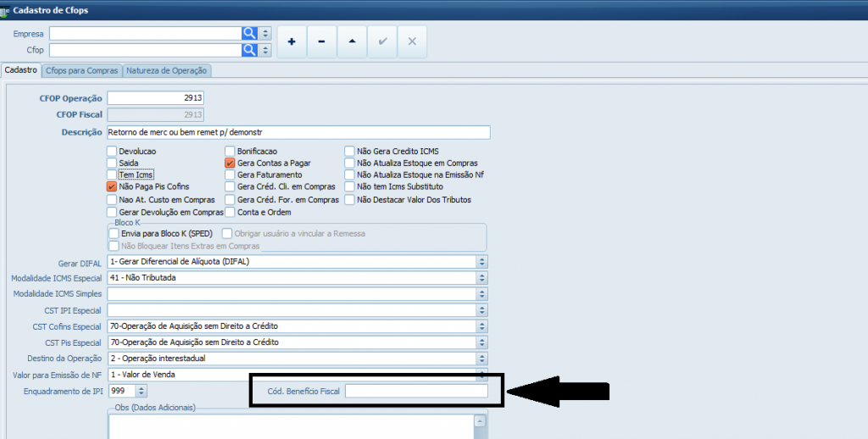Click the Empresa search magnifier icon
Image resolution: width=868 pixels, height=439 pixels.
click(250, 33)
